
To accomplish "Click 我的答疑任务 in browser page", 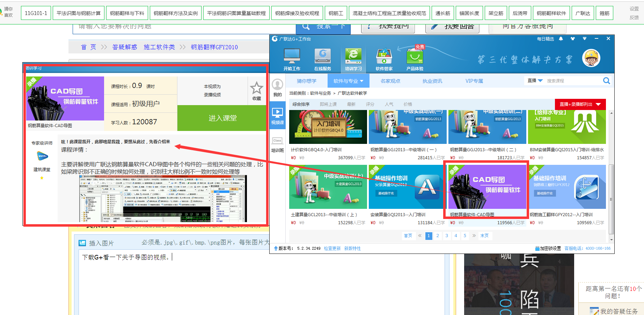I will (619, 311).
